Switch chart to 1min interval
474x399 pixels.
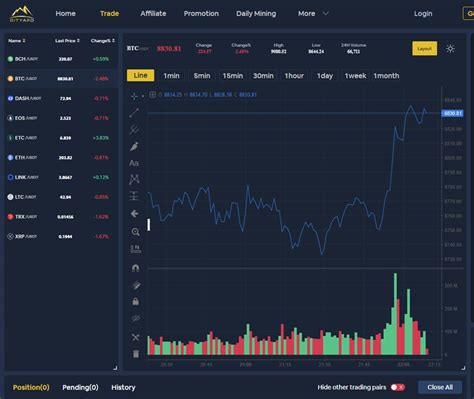tap(171, 76)
